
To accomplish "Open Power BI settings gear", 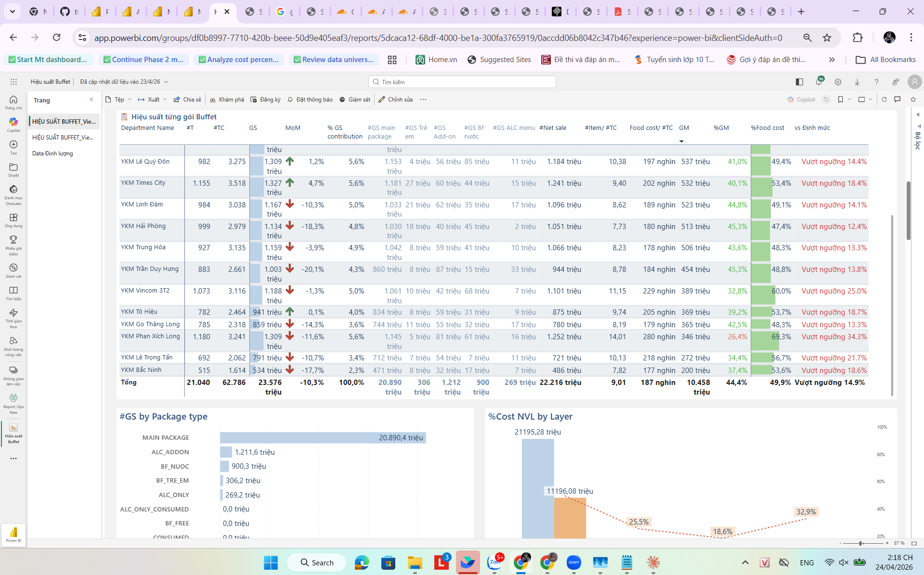I will tap(838, 82).
